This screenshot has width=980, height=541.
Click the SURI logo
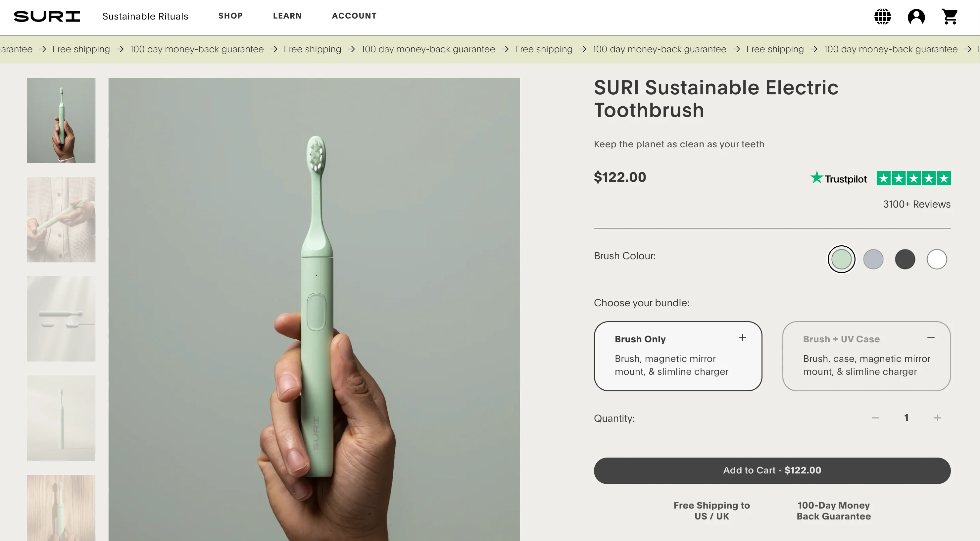[47, 16]
